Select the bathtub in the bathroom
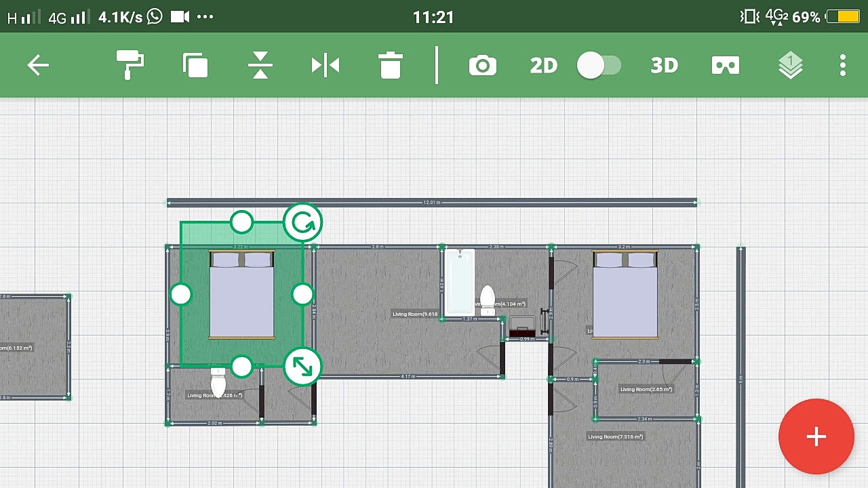The image size is (868, 488). coord(460,283)
